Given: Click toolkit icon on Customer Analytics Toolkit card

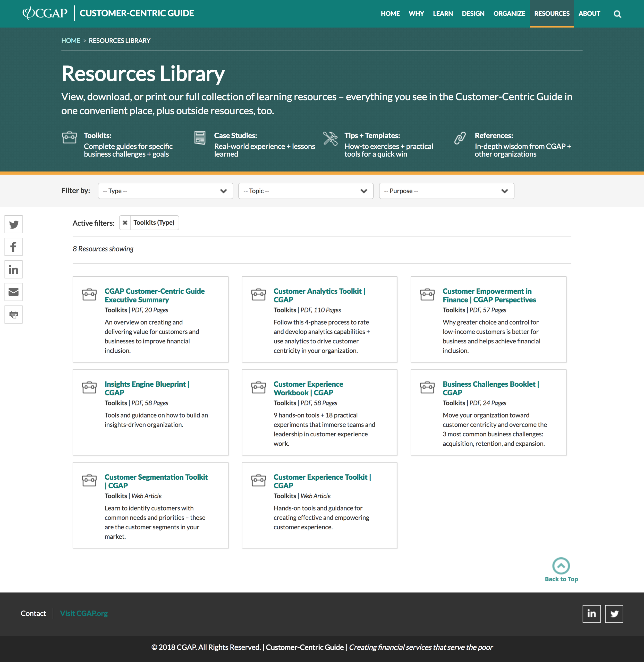Looking at the screenshot, I should click(x=258, y=294).
